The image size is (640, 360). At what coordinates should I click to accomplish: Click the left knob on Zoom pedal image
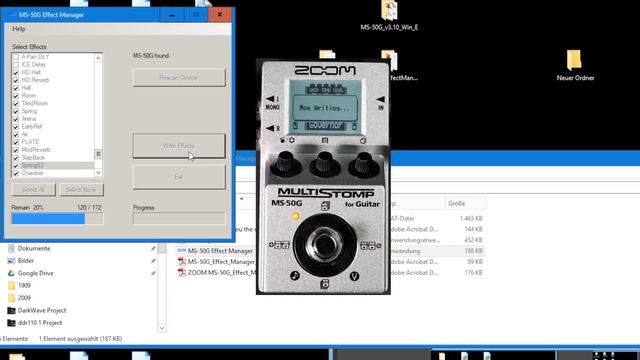point(285,164)
